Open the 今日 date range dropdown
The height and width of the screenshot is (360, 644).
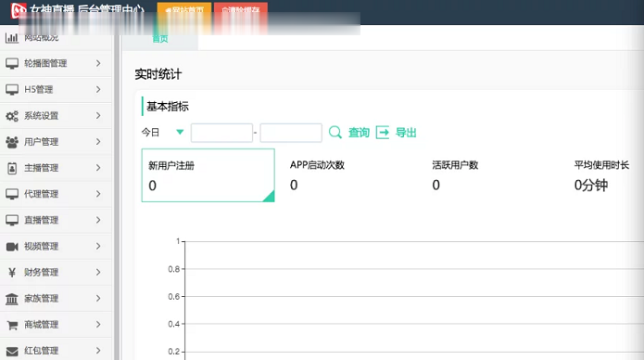click(163, 132)
